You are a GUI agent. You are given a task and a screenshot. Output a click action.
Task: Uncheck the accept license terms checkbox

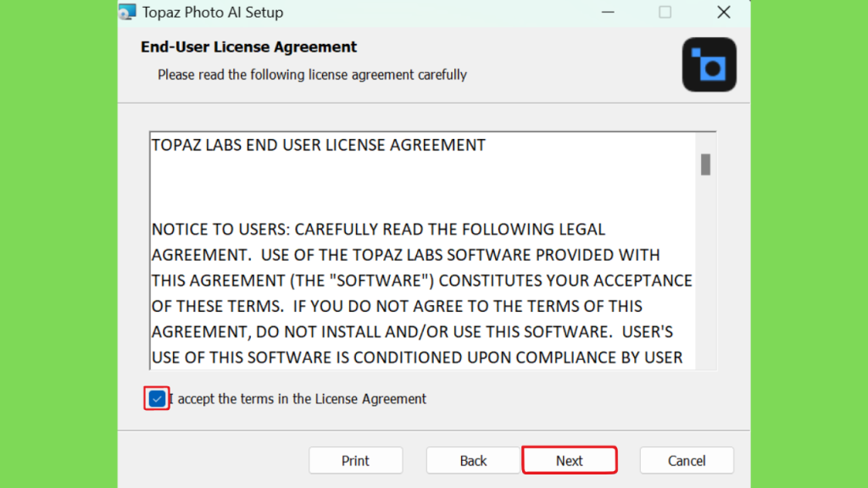click(x=157, y=398)
